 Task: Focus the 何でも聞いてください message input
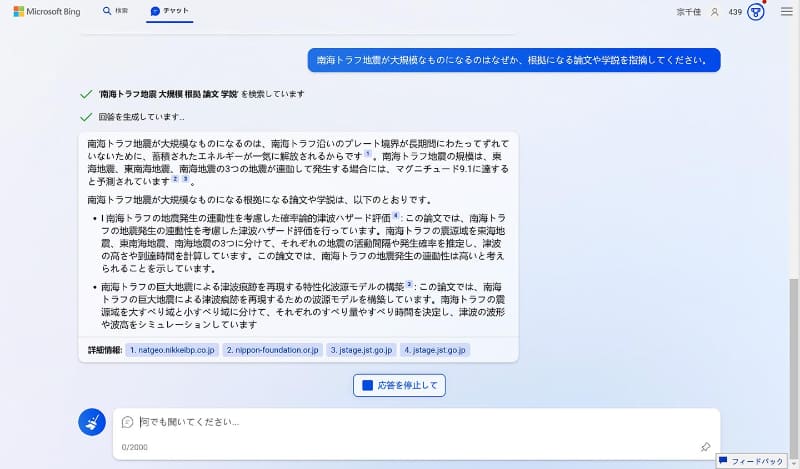point(416,422)
